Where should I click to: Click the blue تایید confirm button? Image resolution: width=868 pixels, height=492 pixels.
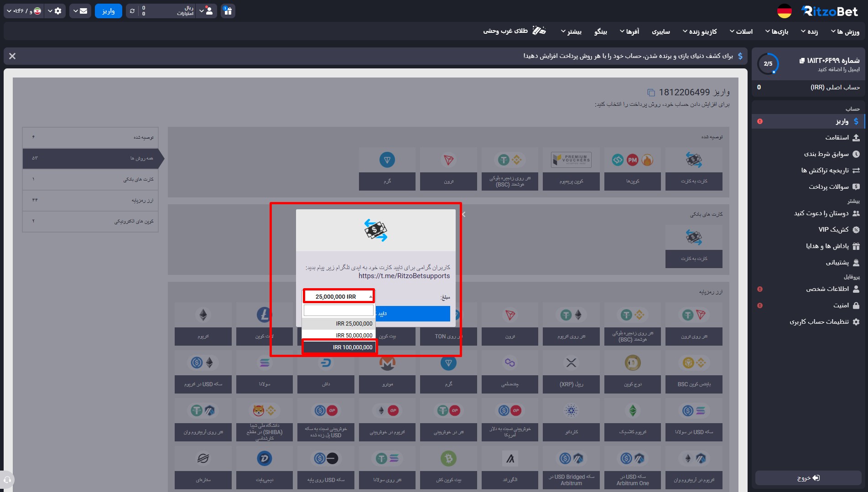[x=413, y=314]
